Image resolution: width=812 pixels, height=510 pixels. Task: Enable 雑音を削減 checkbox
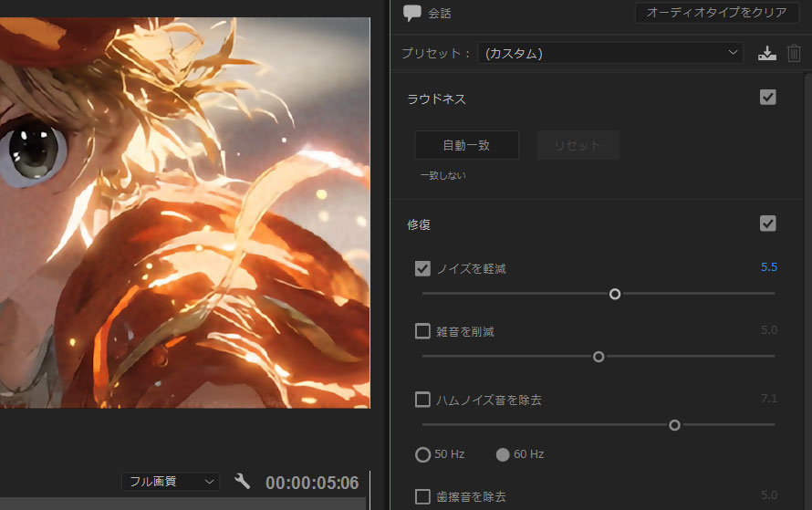pos(422,331)
